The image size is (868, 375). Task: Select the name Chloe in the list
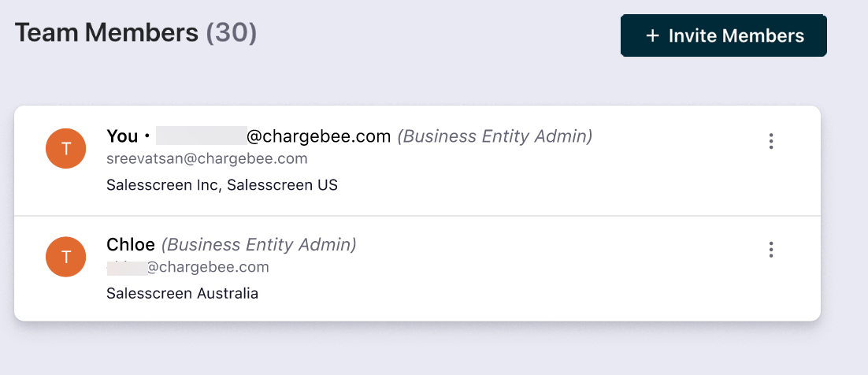click(131, 245)
